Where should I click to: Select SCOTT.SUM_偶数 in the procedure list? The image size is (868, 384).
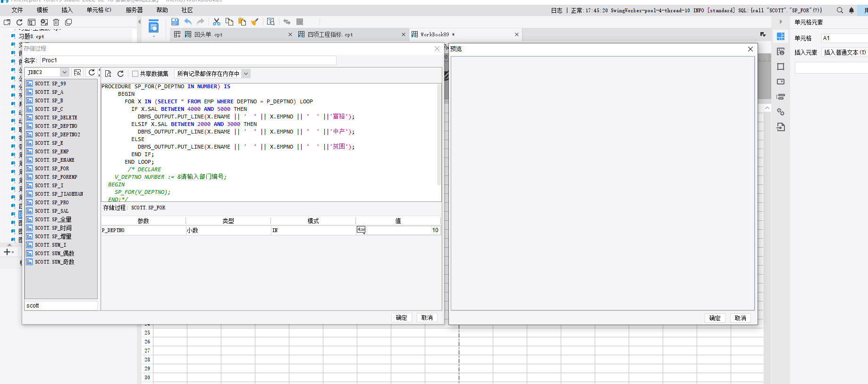pyautogui.click(x=54, y=253)
